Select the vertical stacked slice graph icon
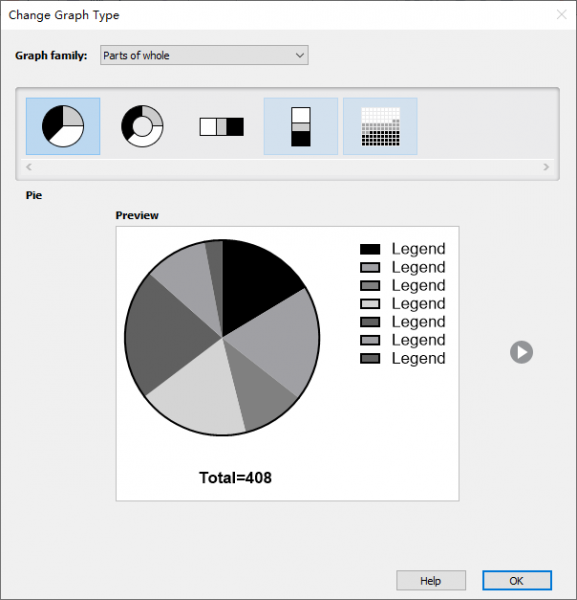 [x=301, y=126]
